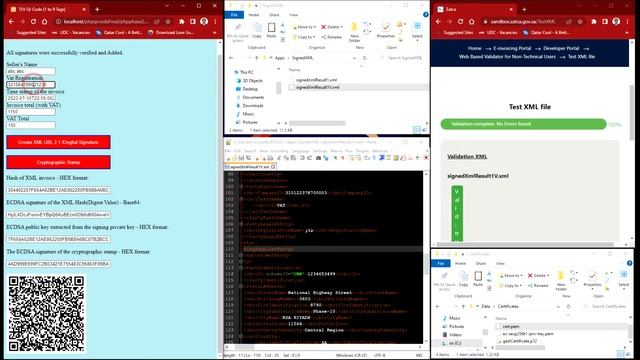
Task: Refresh the SignedXML folder view
Action: (364, 58)
